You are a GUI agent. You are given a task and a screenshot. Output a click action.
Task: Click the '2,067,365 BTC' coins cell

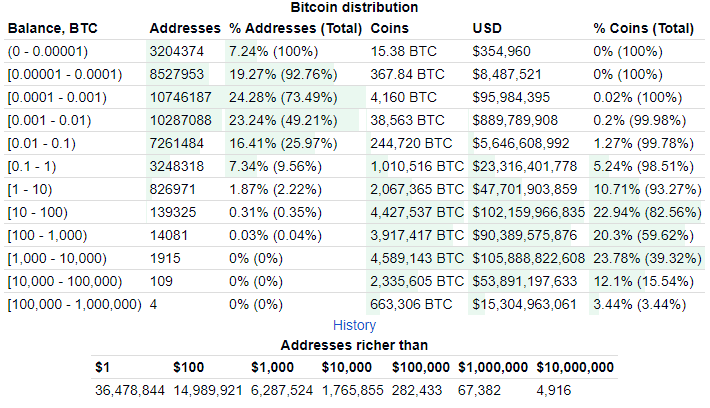pos(417,189)
